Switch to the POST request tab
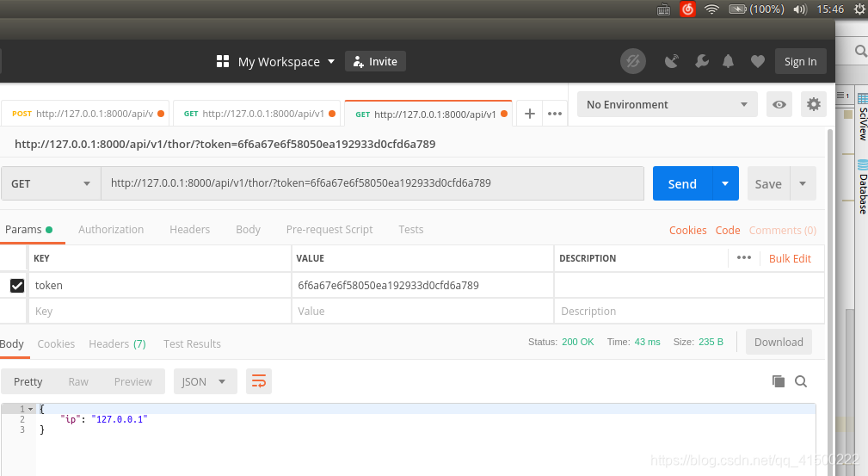This screenshot has width=868, height=476. click(x=87, y=114)
